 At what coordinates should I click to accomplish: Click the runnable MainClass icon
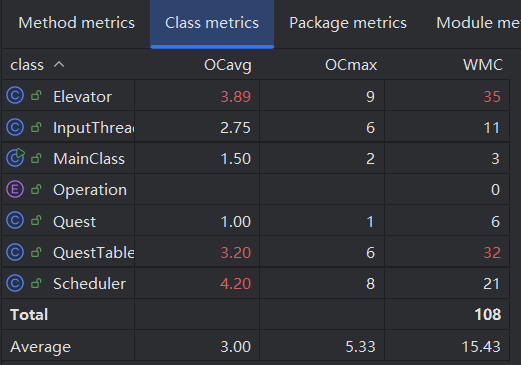point(15,158)
